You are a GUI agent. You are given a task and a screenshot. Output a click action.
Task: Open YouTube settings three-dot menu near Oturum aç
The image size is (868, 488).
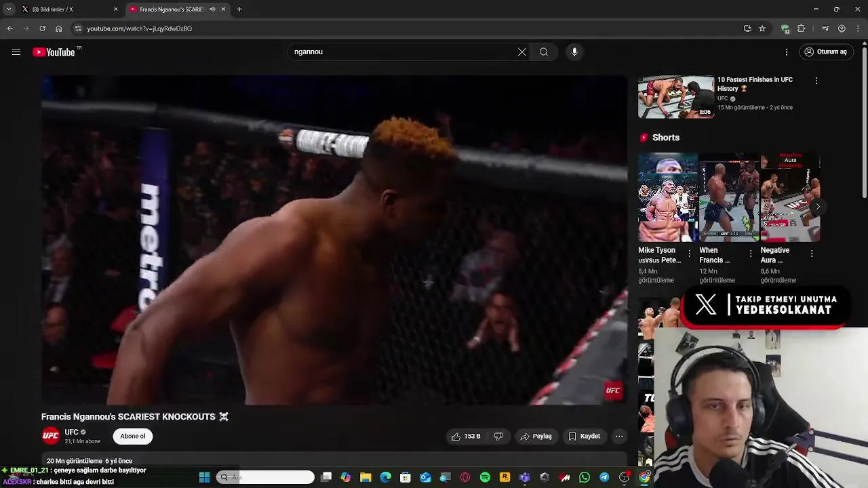787,52
